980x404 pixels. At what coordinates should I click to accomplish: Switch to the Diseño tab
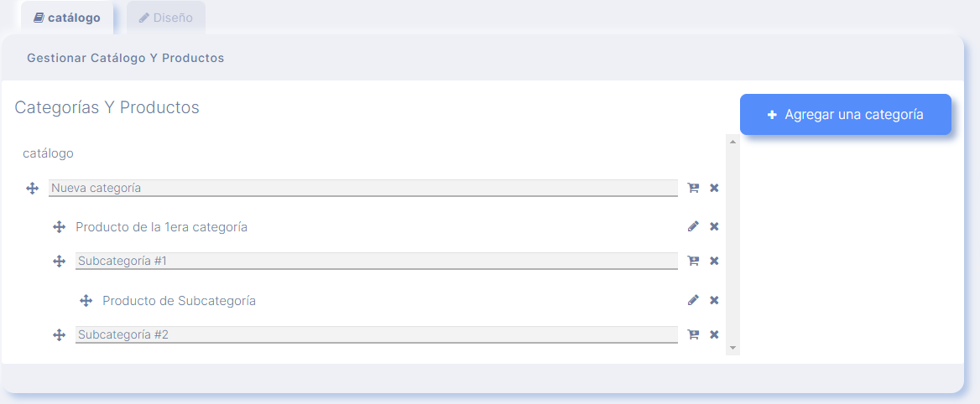[x=165, y=18]
